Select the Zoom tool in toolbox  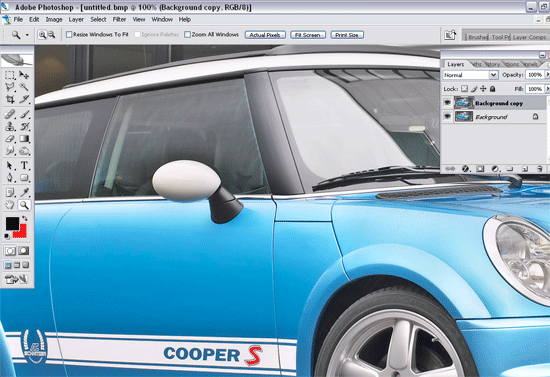24,205
